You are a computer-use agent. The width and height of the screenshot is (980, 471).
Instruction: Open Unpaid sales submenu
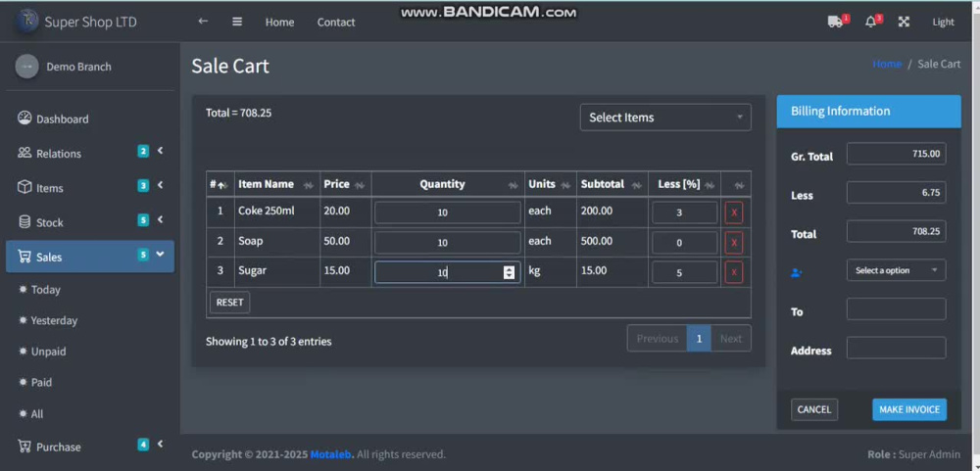[x=48, y=352]
